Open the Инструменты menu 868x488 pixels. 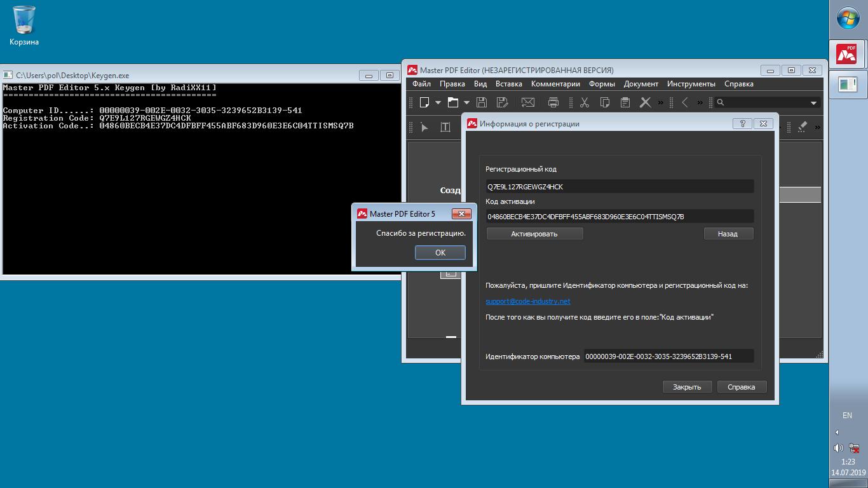(x=691, y=84)
